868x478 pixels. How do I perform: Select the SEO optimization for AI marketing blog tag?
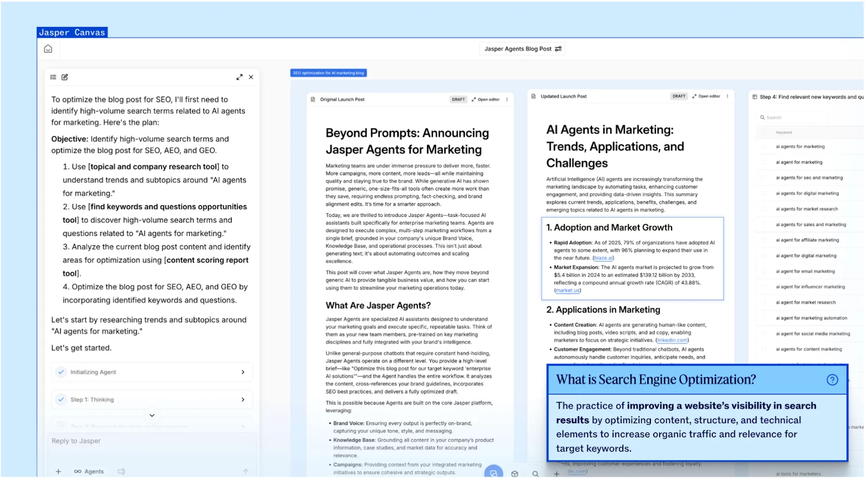click(x=329, y=73)
